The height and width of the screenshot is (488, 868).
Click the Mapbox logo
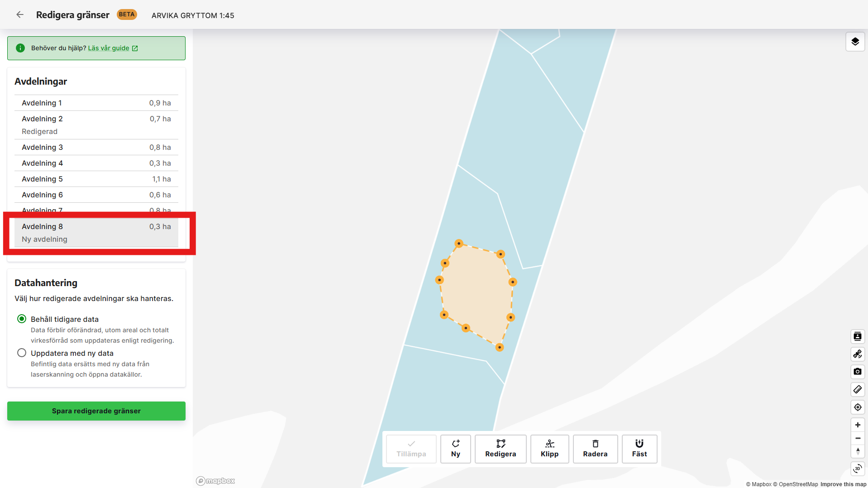click(215, 481)
